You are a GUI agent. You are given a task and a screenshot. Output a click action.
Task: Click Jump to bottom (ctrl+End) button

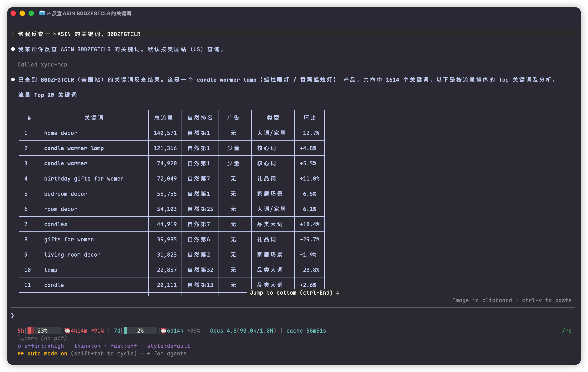click(x=295, y=292)
